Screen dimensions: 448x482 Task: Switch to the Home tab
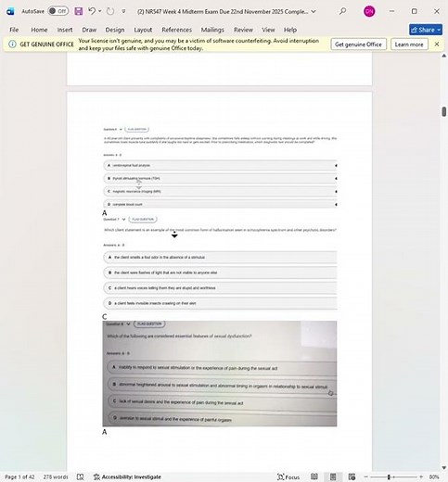tap(39, 30)
